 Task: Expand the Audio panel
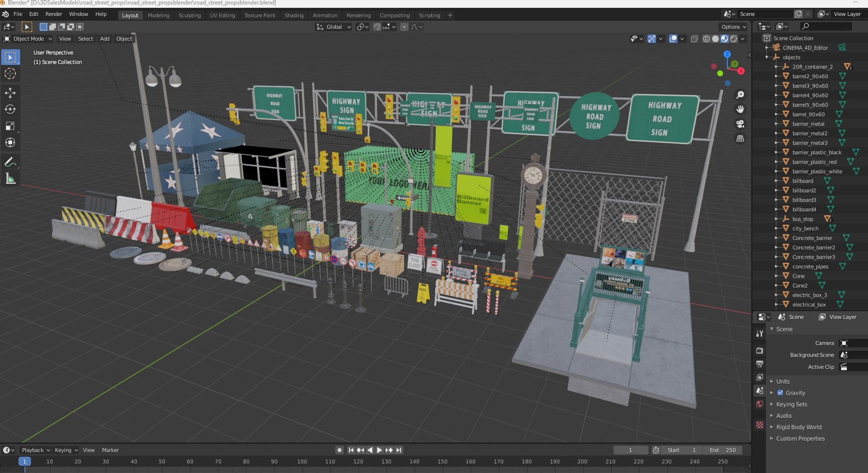784,416
